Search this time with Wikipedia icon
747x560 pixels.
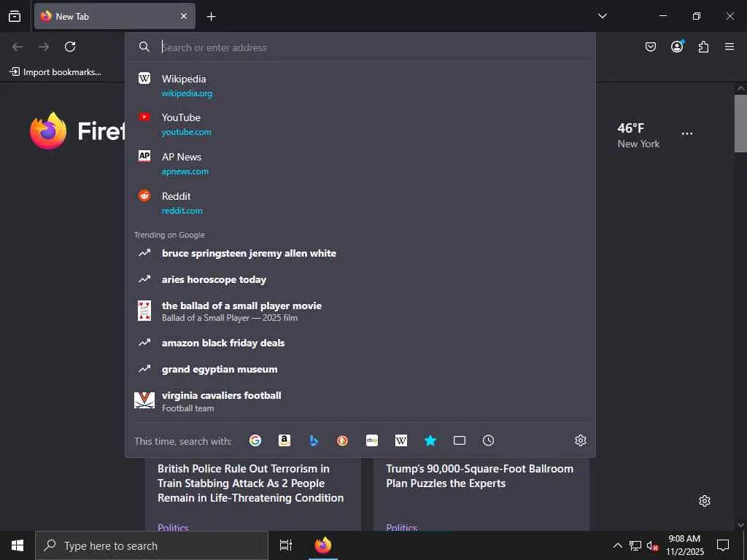[x=401, y=440]
